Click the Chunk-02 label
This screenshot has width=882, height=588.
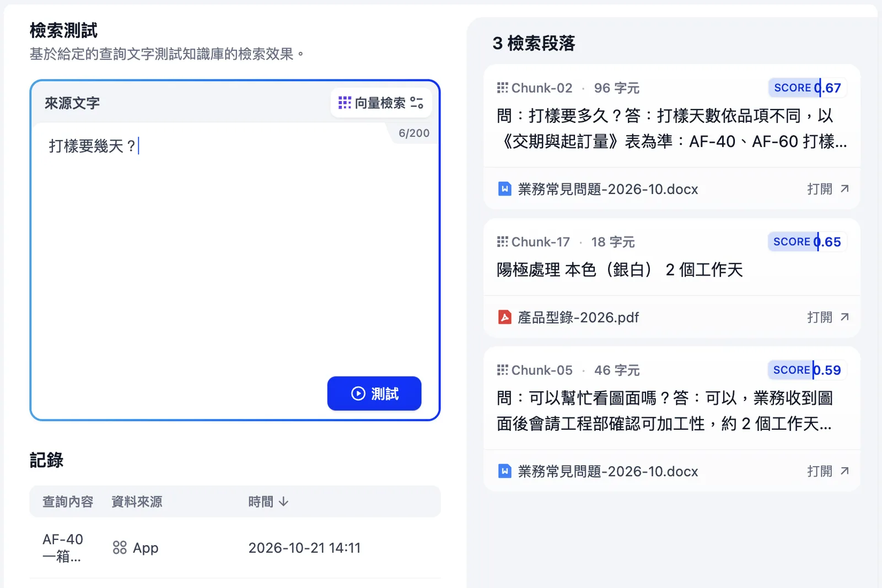542,88
